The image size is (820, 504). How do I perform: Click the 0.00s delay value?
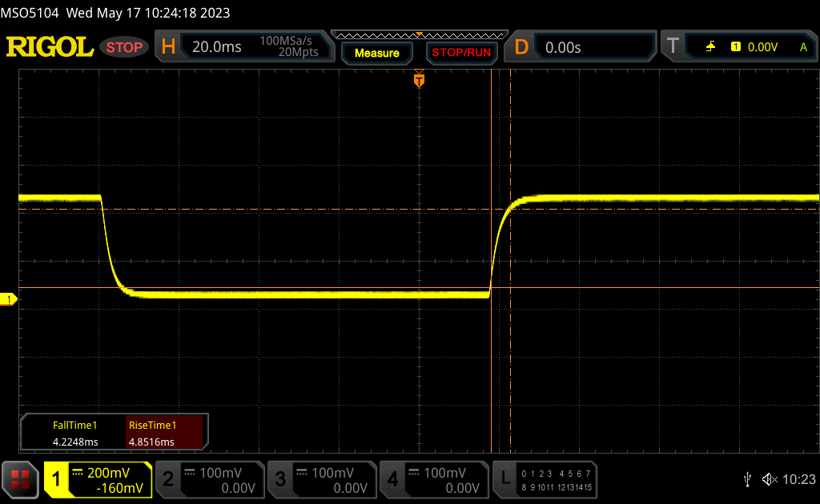563,47
